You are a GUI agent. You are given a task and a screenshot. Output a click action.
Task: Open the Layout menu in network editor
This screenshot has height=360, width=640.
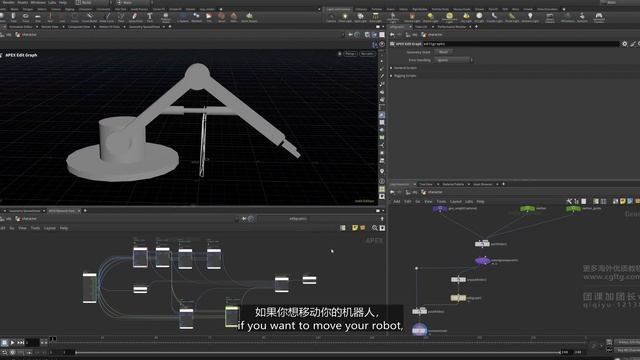point(456,202)
